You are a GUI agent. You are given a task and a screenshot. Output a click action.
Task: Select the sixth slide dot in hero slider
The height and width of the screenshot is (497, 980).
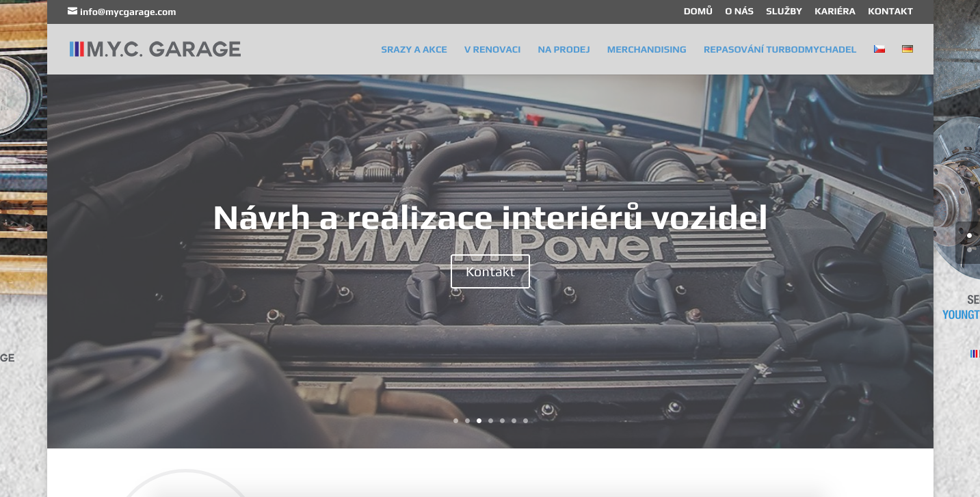point(514,420)
